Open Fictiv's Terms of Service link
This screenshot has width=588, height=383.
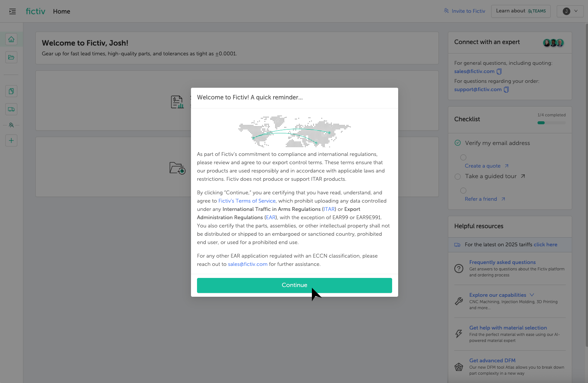(247, 201)
